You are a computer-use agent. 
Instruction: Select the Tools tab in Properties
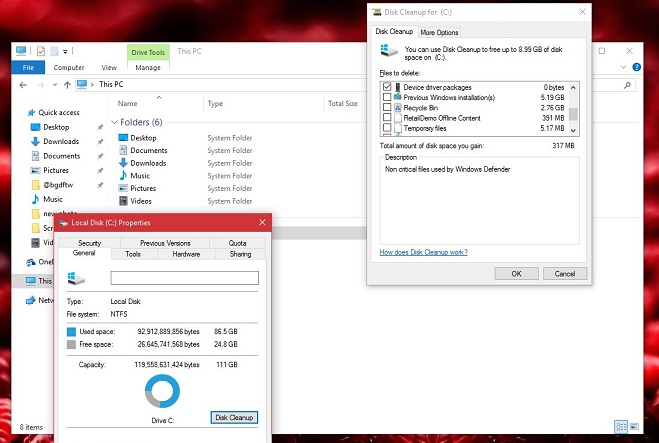tap(133, 254)
